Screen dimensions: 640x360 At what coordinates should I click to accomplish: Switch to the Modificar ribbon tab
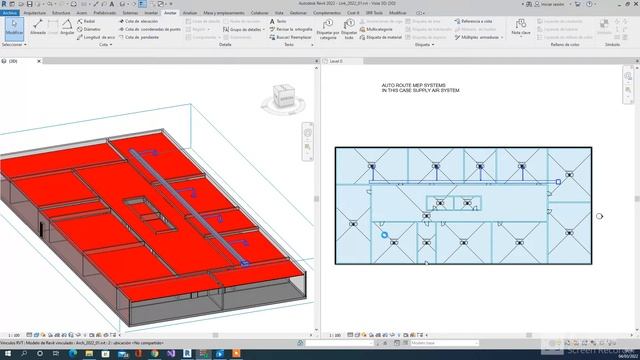click(x=398, y=13)
